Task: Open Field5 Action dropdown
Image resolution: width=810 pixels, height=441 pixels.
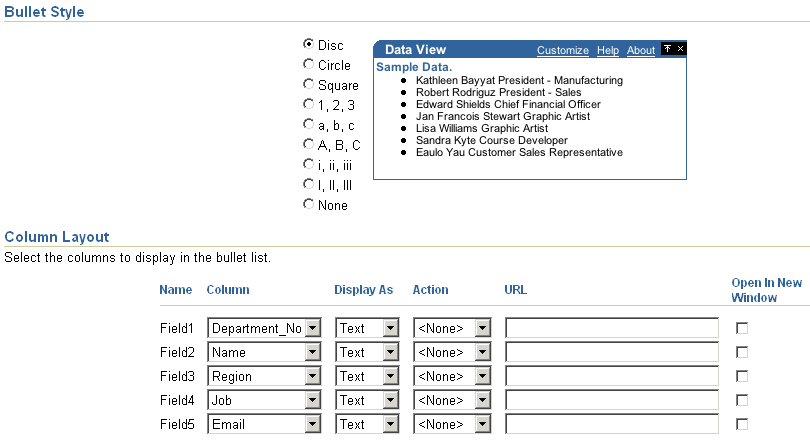Action: tap(452, 424)
